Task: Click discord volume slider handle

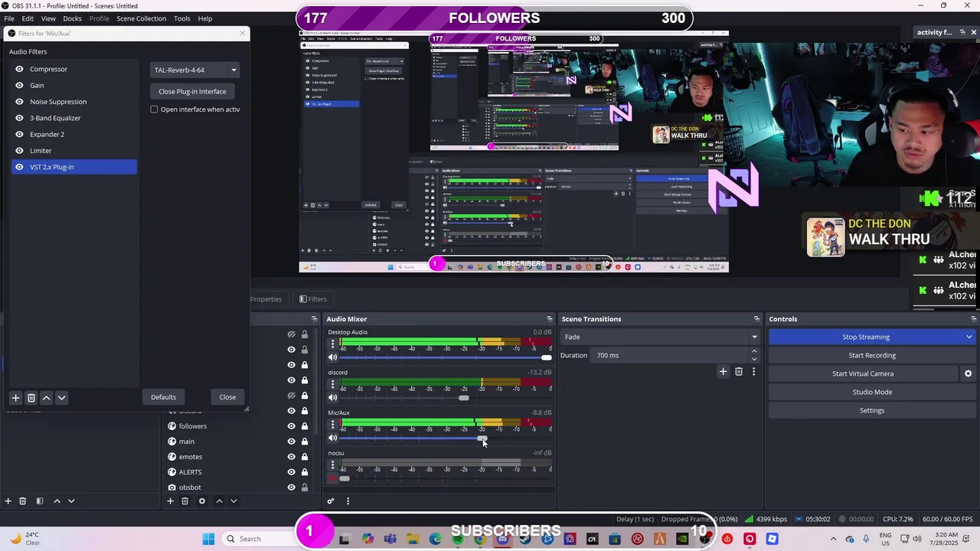Action: pyautogui.click(x=464, y=398)
